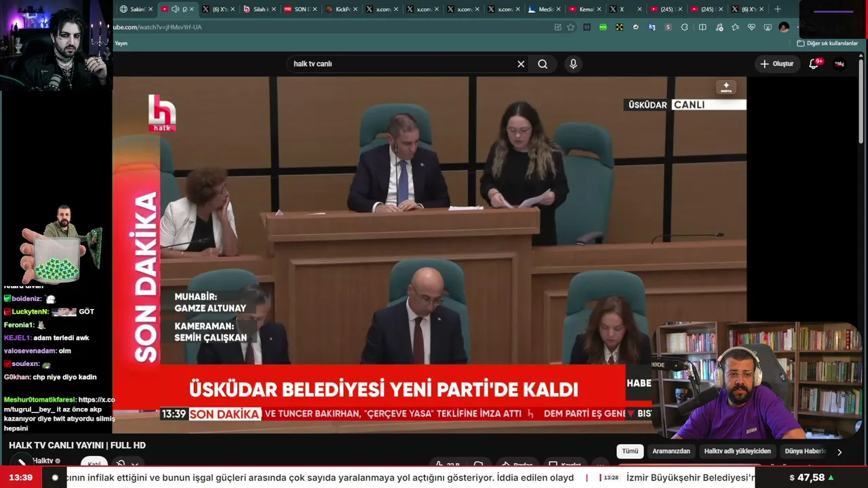Click the dark bars extension icon
The height and width of the screenshot is (488, 868).
click(x=587, y=27)
